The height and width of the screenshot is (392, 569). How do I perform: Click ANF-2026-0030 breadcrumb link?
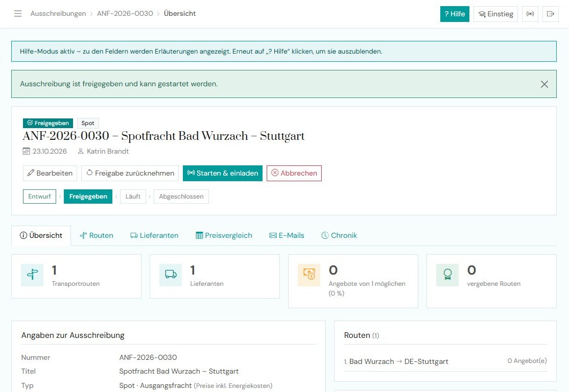pos(125,14)
